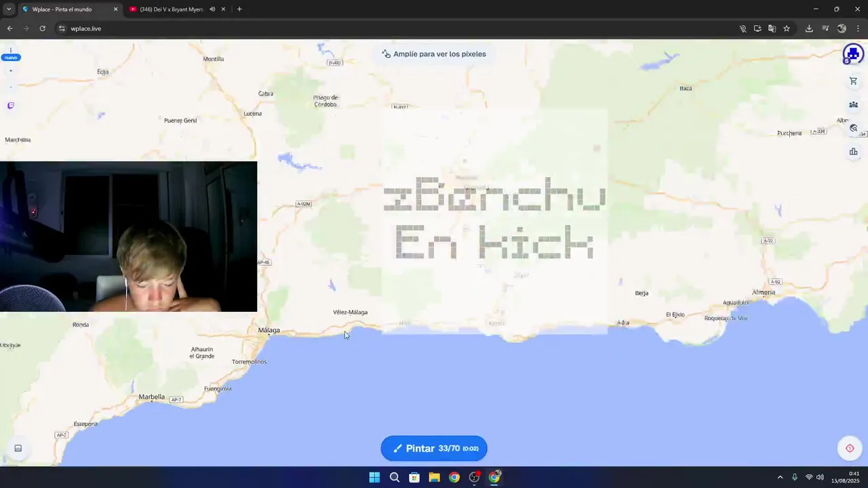Click the red locate-me target icon
868x488 pixels.
click(850, 448)
